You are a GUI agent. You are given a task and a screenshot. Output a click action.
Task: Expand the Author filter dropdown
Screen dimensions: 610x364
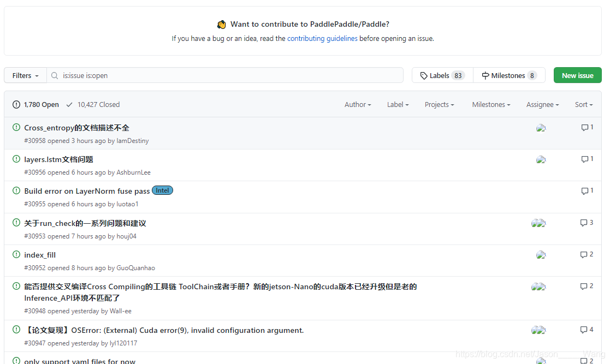click(358, 105)
